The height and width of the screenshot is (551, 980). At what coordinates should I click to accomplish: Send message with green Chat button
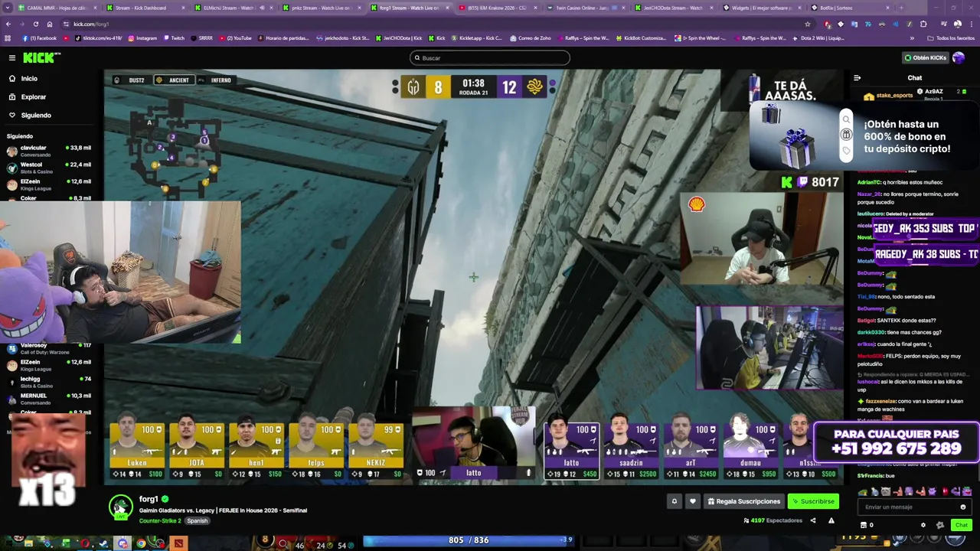pyautogui.click(x=962, y=525)
